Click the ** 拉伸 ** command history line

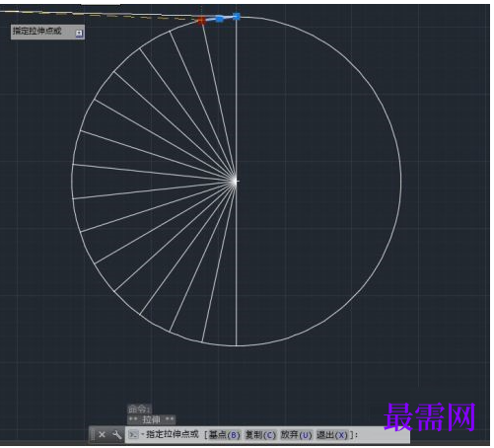(x=151, y=419)
